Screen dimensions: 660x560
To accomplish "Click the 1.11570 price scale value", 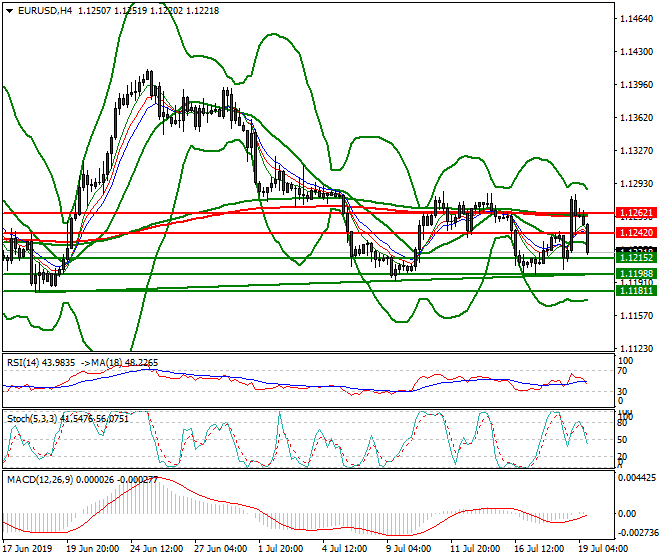I will pyautogui.click(x=636, y=315).
